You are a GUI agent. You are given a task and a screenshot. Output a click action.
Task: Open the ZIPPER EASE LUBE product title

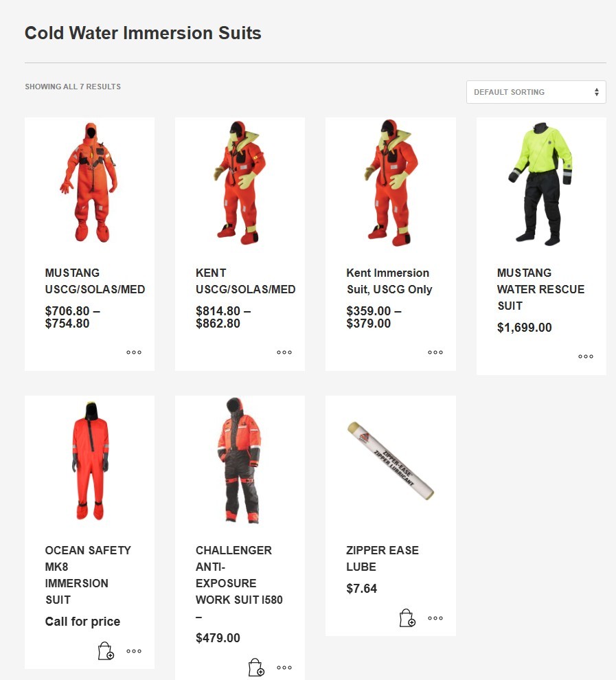383,558
